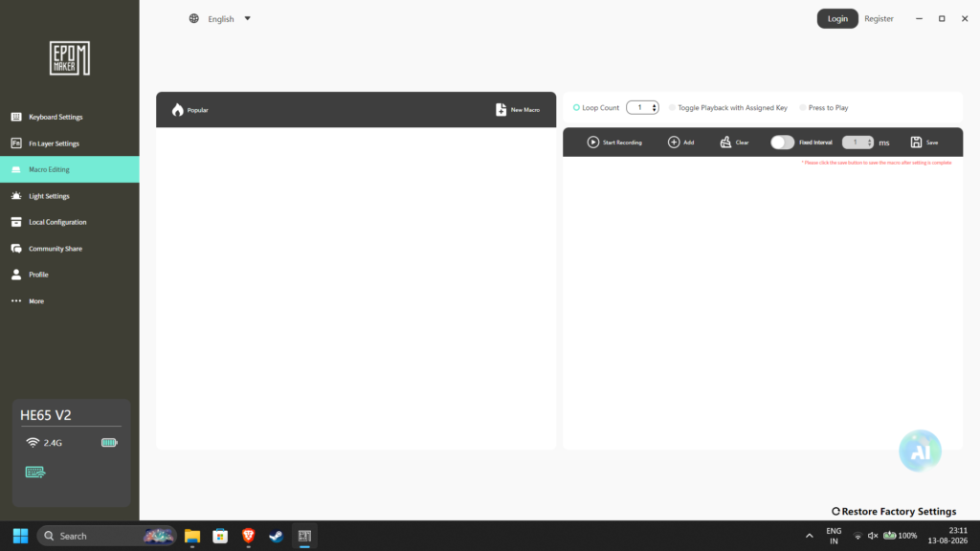Image resolution: width=980 pixels, height=551 pixels.
Task: Click the muted volume tray icon
Action: tap(873, 536)
